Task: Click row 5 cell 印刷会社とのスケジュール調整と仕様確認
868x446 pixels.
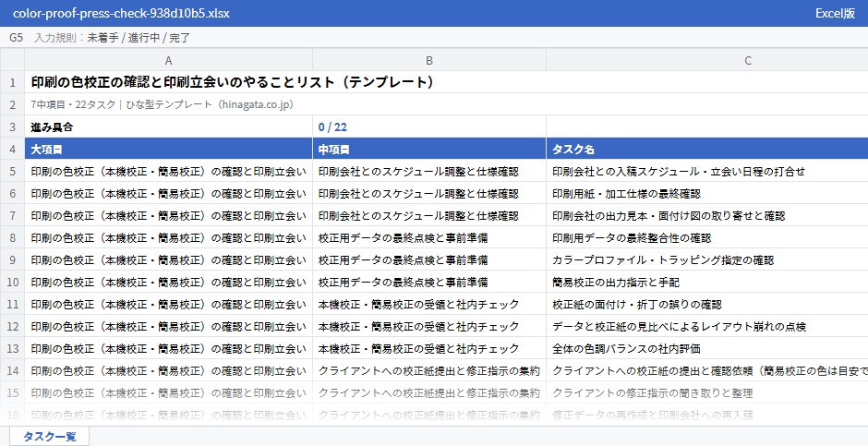Action: coord(429,172)
